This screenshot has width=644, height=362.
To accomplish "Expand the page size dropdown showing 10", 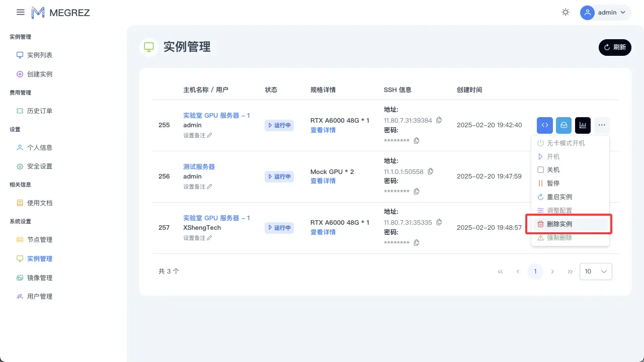I will [x=596, y=271].
